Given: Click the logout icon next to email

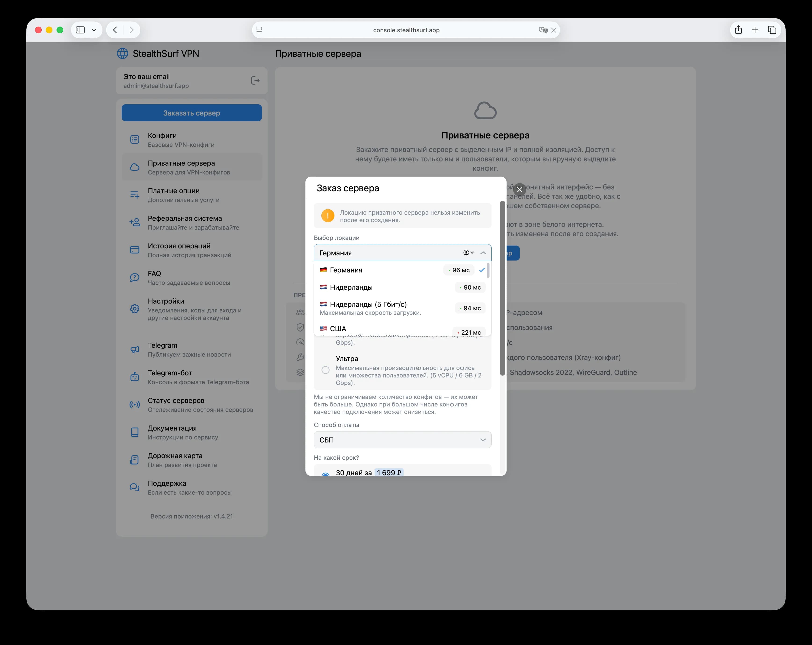Looking at the screenshot, I should click(255, 81).
